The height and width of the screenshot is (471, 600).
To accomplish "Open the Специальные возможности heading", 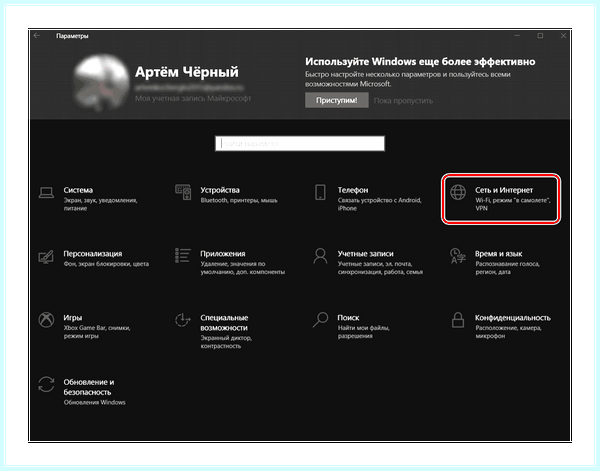I will click(224, 323).
